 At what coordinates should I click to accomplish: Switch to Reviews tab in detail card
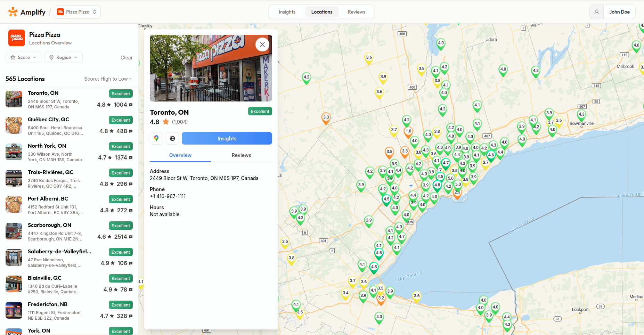click(242, 155)
